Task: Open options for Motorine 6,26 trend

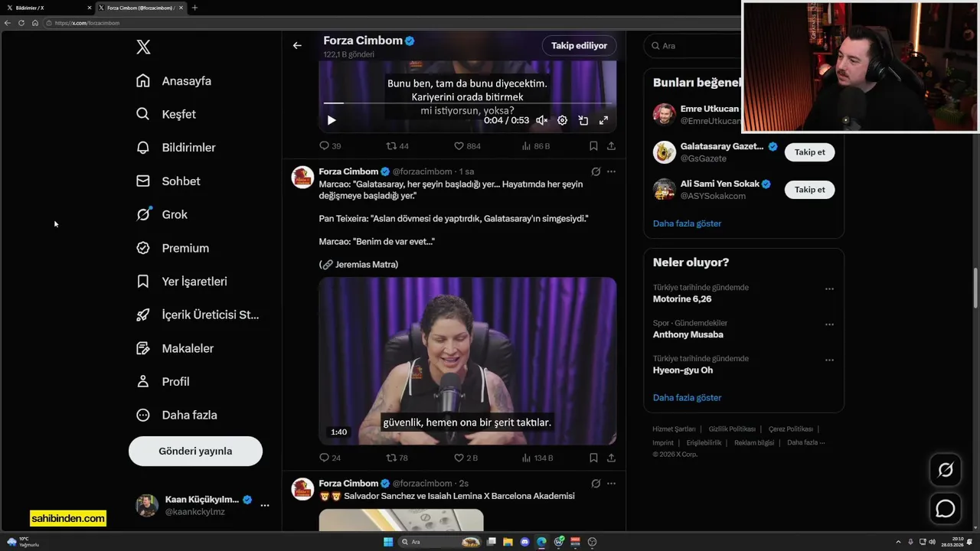Action: click(x=829, y=289)
